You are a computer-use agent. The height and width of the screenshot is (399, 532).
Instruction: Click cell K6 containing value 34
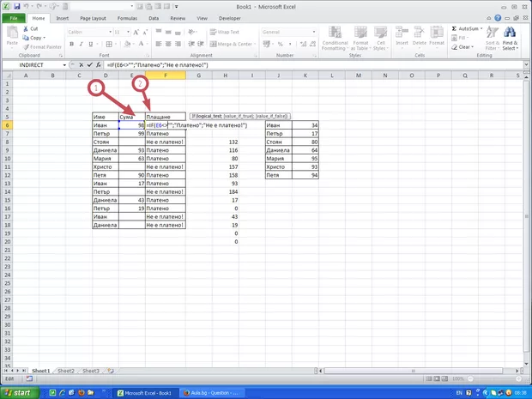[305, 125]
